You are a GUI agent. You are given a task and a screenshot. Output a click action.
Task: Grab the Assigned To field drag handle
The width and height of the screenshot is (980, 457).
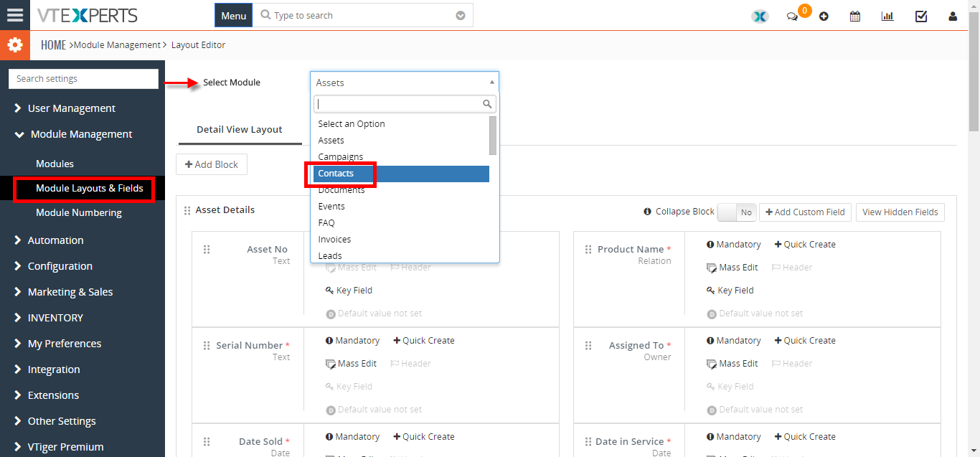588,346
